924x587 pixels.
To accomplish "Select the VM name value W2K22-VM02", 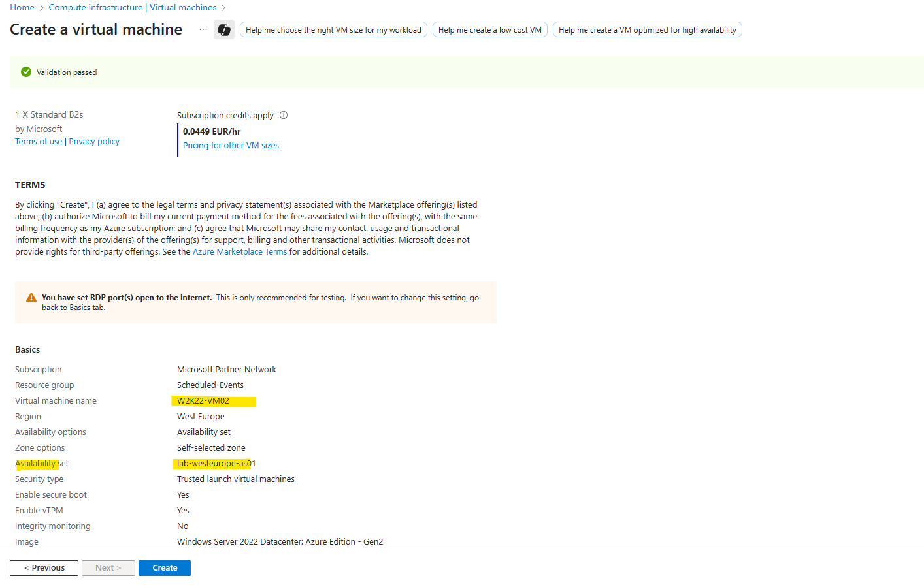I will 203,401.
